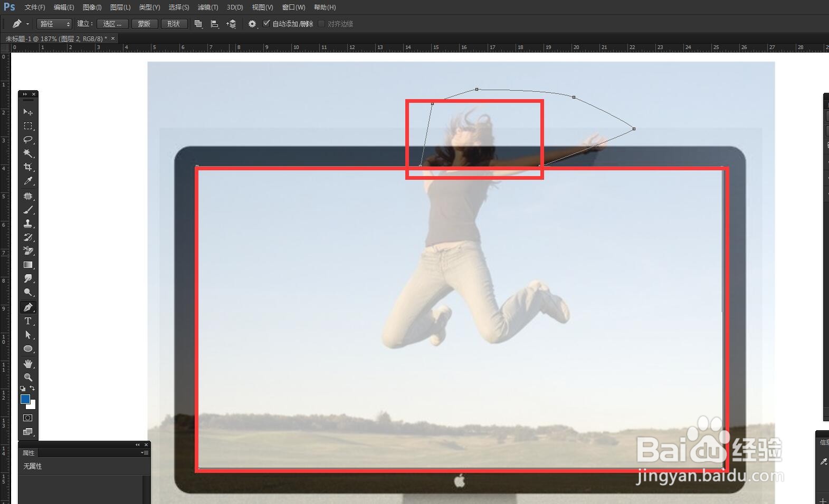Open the 选择(S) menu
The image size is (829, 504).
tap(179, 7)
